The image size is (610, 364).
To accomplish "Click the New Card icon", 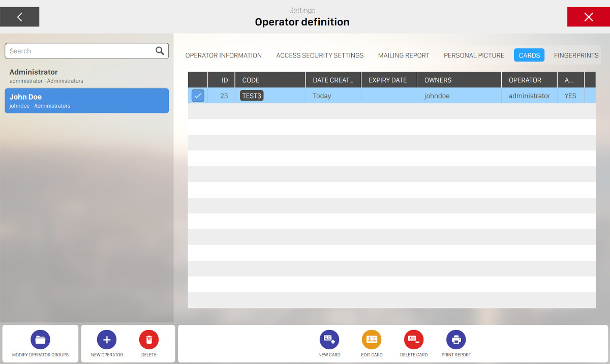I will pyautogui.click(x=329, y=340).
